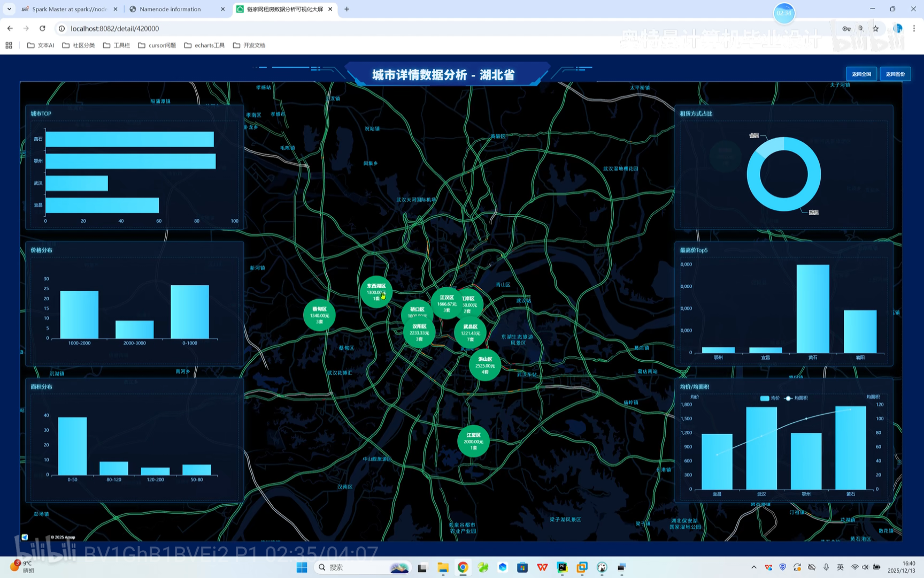Switch to the Spark Master tab
The height and width of the screenshot is (578, 924).
(70, 9)
